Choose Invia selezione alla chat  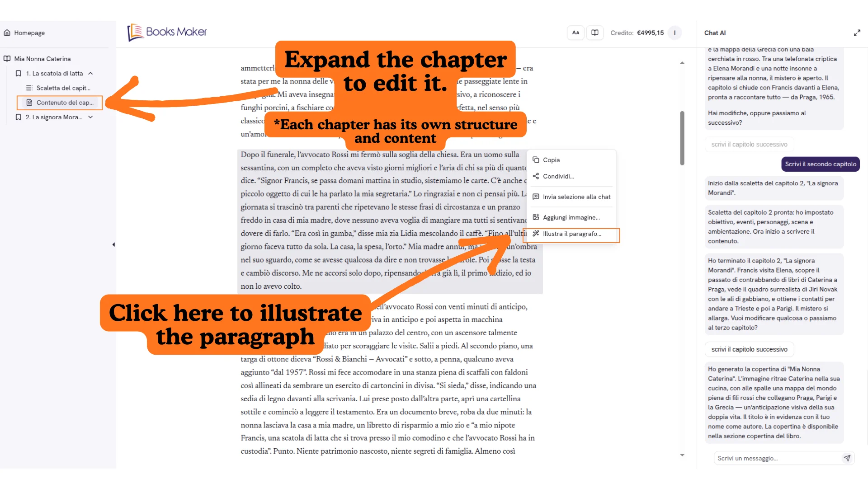[x=571, y=197]
